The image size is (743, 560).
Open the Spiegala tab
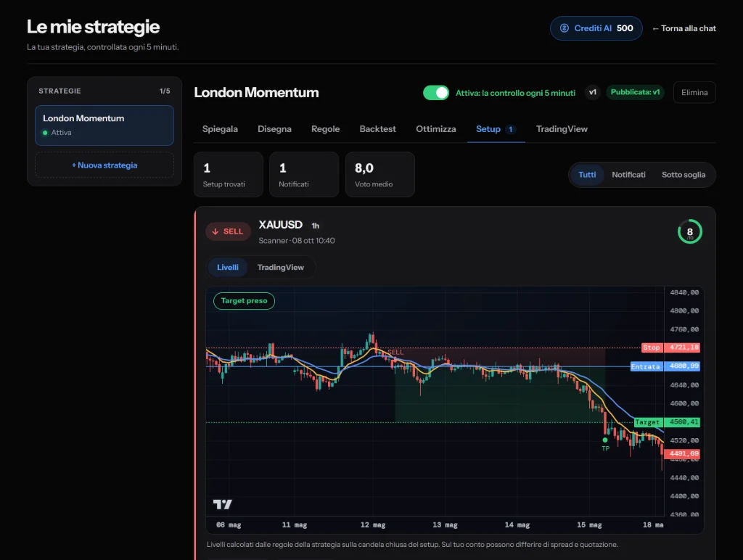[x=220, y=129]
